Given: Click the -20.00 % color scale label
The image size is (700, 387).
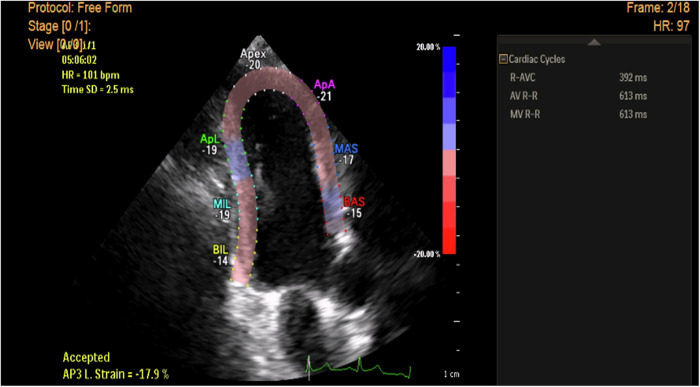Looking at the screenshot, I should tap(426, 254).
